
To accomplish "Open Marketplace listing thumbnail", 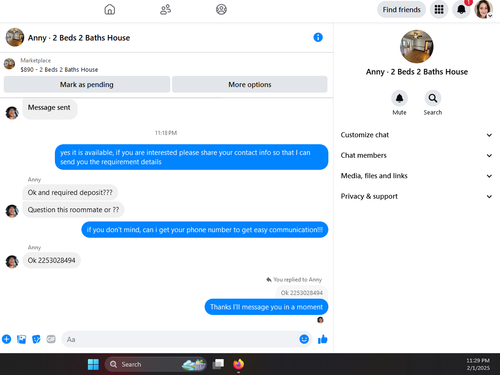I will [x=9, y=64].
